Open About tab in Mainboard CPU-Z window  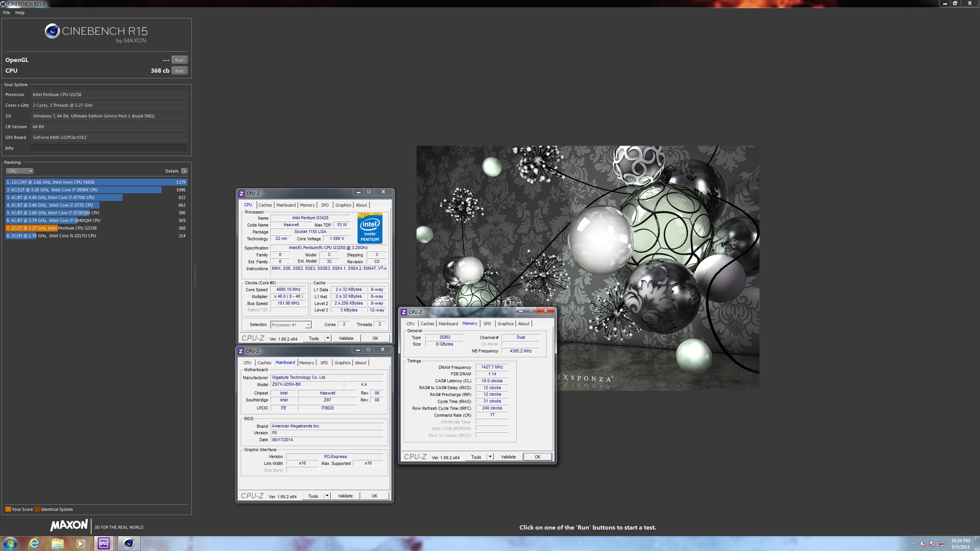(x=361, y=363)
